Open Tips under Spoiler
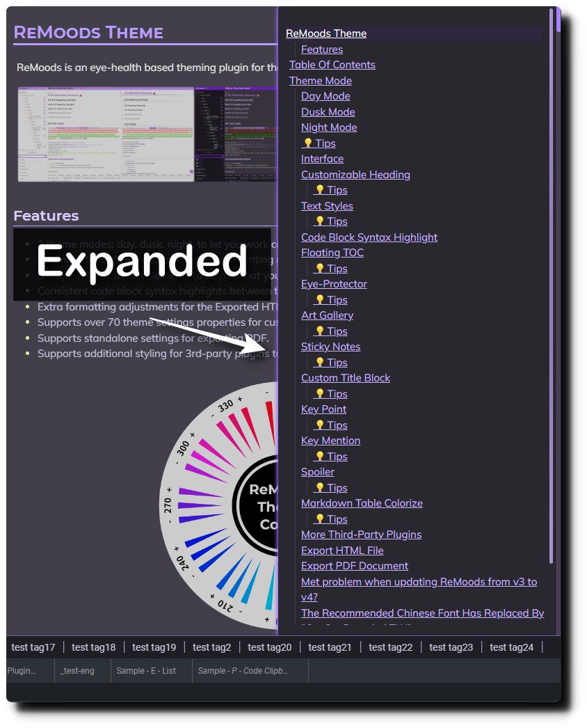Image resolution: width=587 pixels, height=728 pixels. pos(330,488)
